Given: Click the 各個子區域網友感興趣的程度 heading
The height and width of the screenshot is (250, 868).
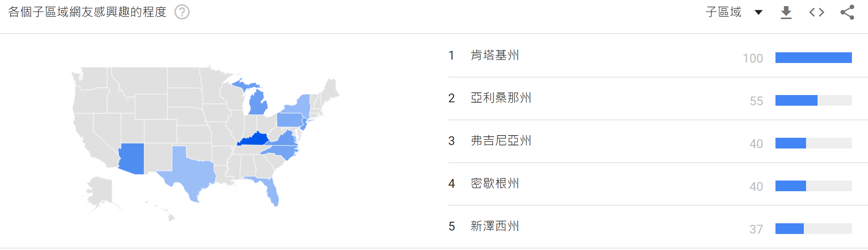Looking at the screenshot, I should (87, 12).
